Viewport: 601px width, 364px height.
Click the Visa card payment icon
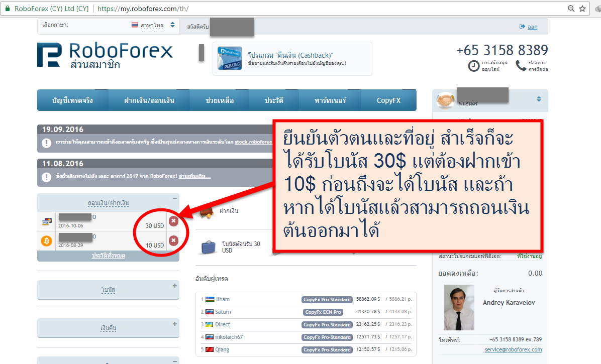click(47, 221)
